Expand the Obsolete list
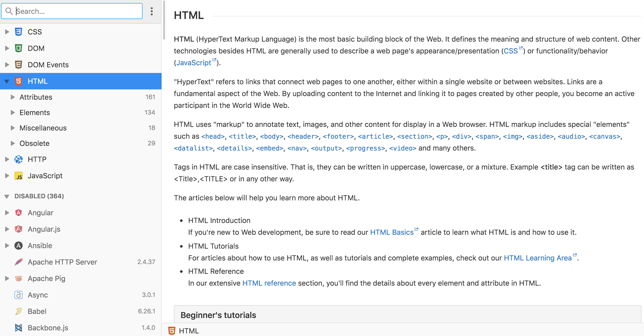 click(x=13, y=143)
